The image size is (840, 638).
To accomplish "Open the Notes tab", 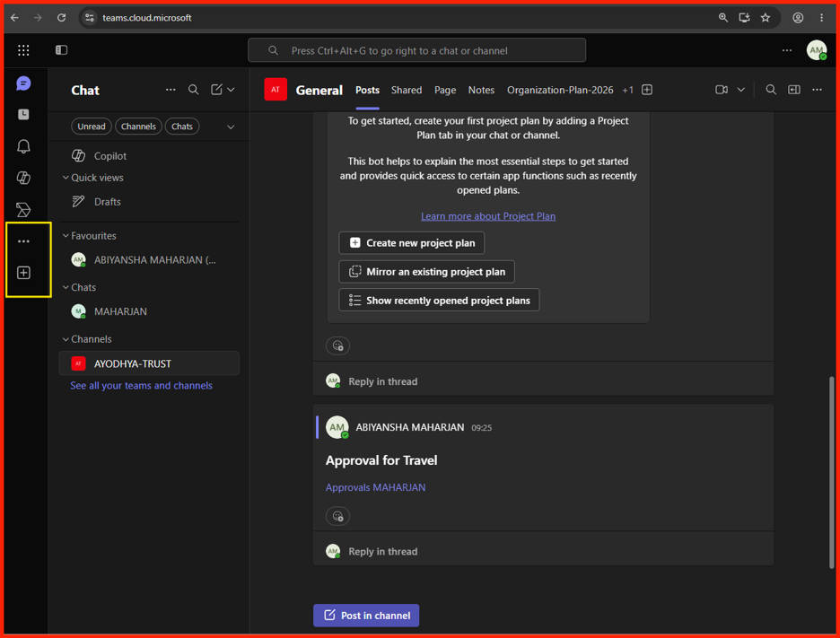I will [481, 90].
